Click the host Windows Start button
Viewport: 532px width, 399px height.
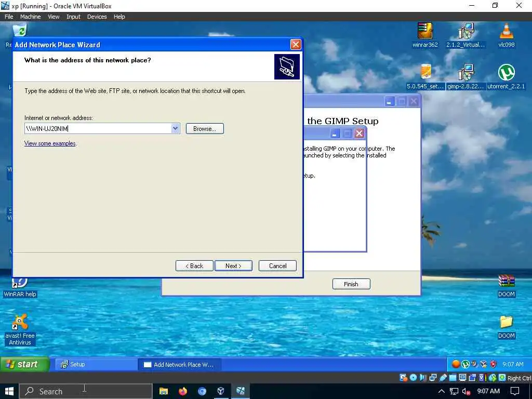pos(9,391)
